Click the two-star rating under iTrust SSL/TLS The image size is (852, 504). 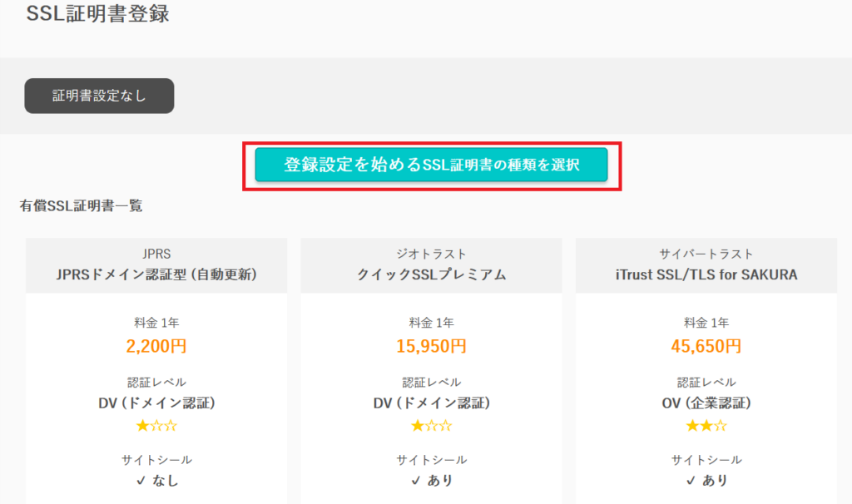click(706, 426)
